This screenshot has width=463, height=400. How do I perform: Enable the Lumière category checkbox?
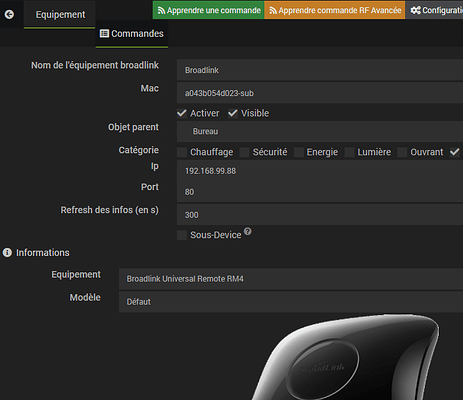349,152
